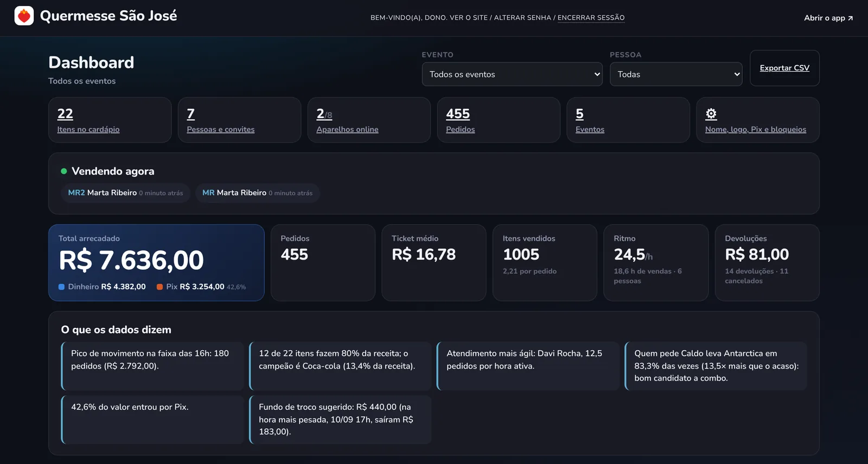Click the Fundo de troco sugerido insight
Image resolution: width=868 pixels, height=464 pixels.
[340, 420]
